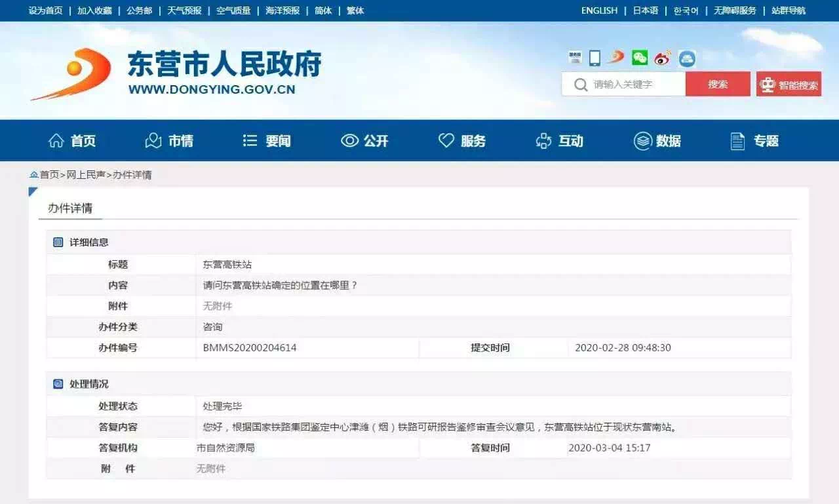Switch to ENGLISH version

point(599,10)
